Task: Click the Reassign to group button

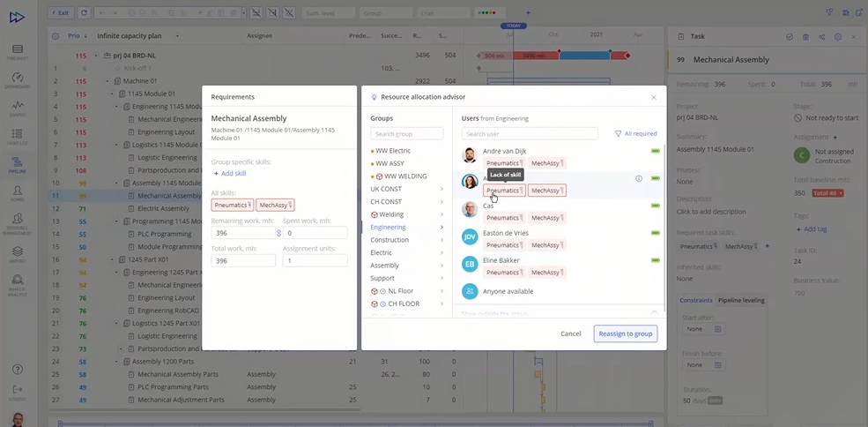Action: click(625, 333)
